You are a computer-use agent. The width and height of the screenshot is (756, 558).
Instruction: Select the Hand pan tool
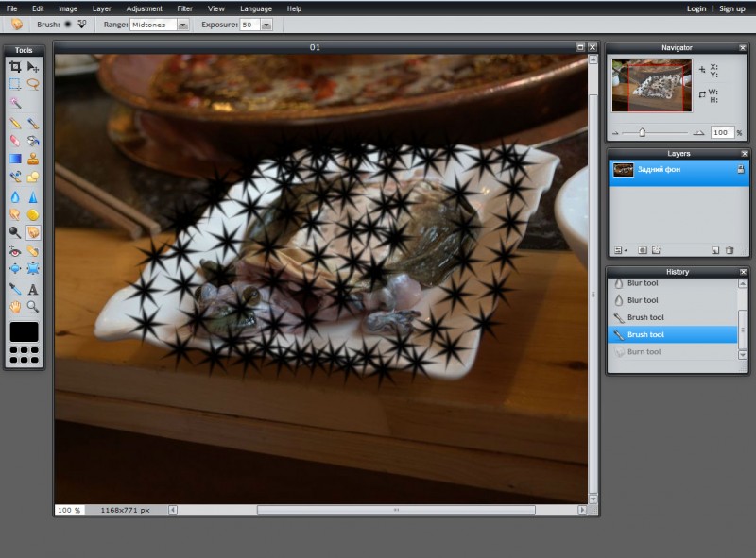tap(15, 307)
